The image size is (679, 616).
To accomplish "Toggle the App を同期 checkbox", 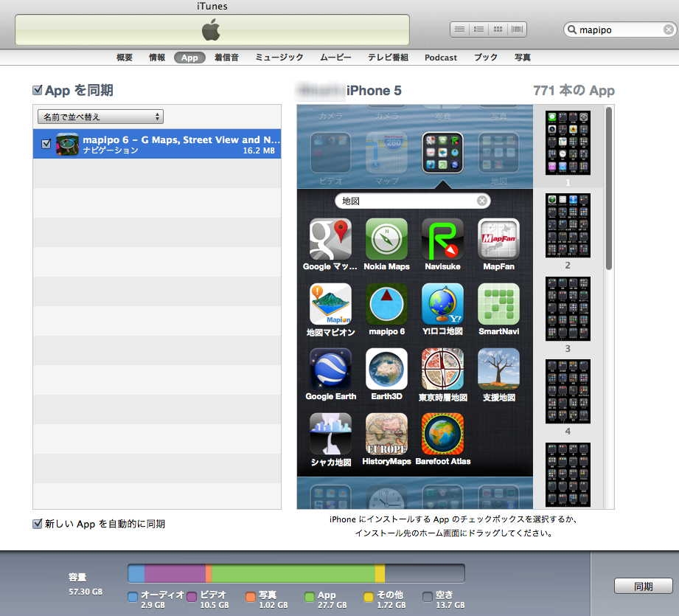I will click(x=38, y=90).
